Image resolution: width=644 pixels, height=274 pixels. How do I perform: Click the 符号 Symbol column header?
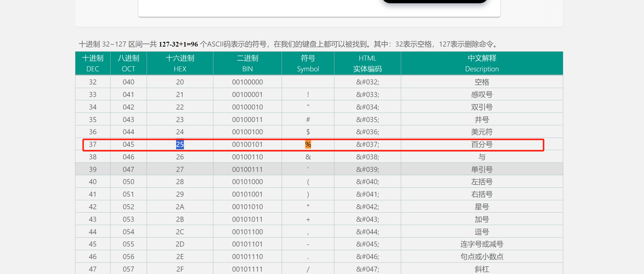pos(308,63)
